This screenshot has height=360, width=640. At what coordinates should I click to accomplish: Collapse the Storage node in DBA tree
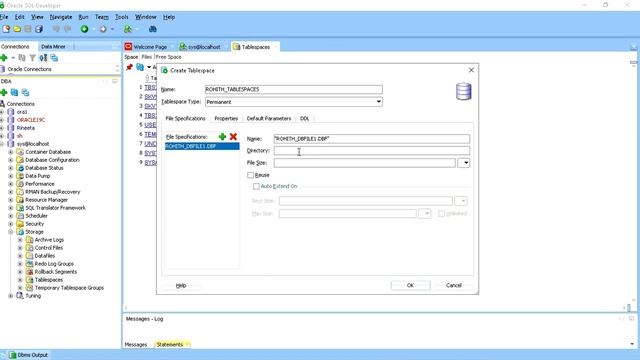pos(11,232)
